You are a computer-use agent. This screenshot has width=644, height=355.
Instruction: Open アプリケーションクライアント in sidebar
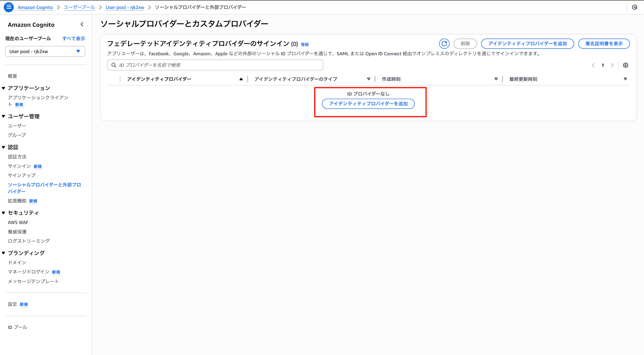click(x=38, y=101)
